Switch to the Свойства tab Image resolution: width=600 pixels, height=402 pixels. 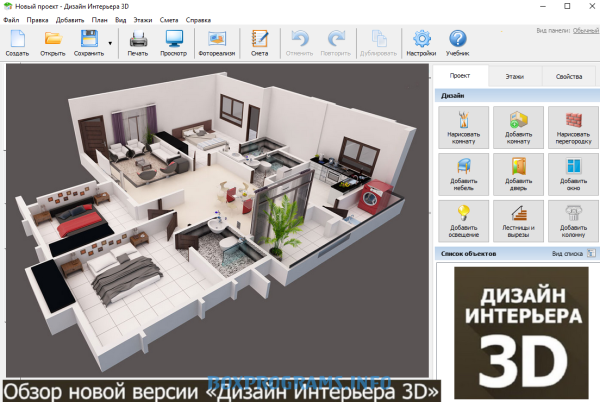569,76
